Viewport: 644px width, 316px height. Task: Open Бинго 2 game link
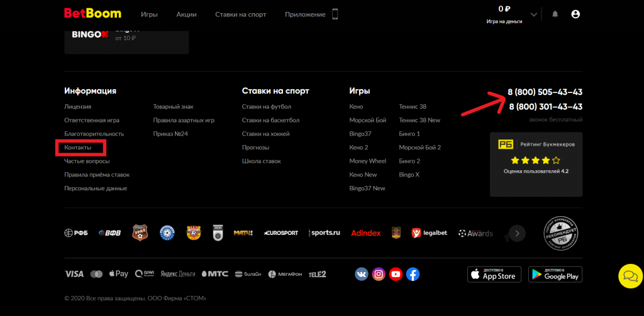[409, 161]
